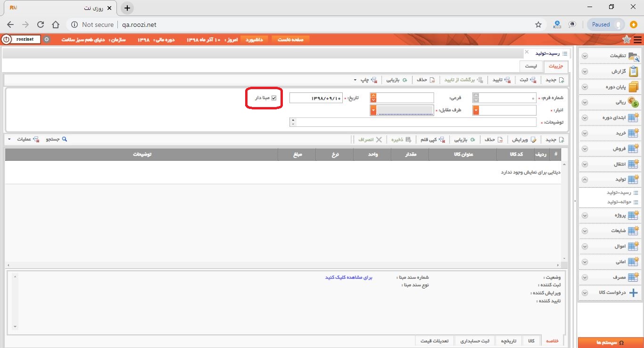
Task: Open the تاریخچه bottom tab
Action: (508, 341)
